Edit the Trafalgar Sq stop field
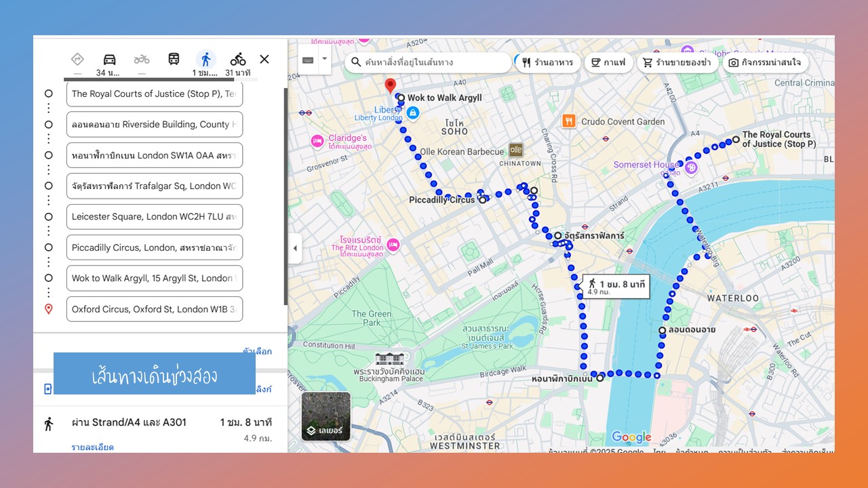Screen dimensions: 868x488 (155, 186)
